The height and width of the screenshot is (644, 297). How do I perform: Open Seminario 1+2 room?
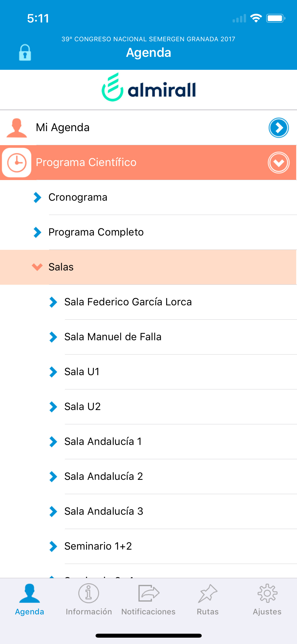pyautogui.click(x=148, y=546)
